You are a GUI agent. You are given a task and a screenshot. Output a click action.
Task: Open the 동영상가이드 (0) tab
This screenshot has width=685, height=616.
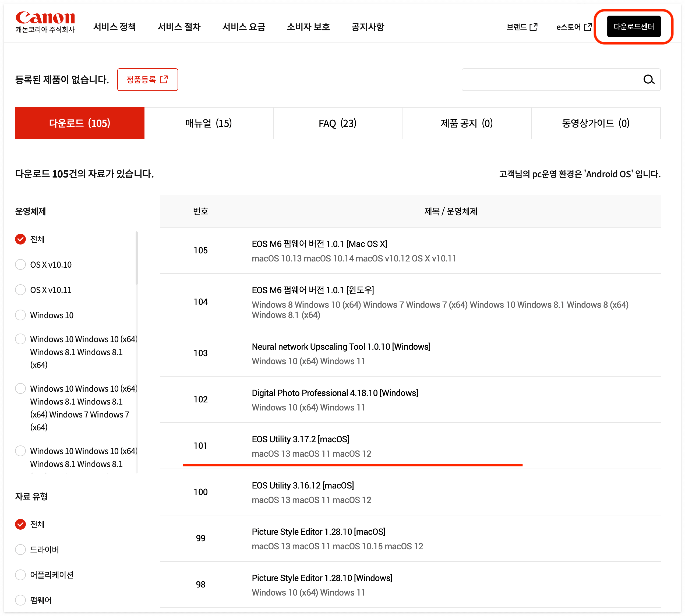tap(595, 123)
